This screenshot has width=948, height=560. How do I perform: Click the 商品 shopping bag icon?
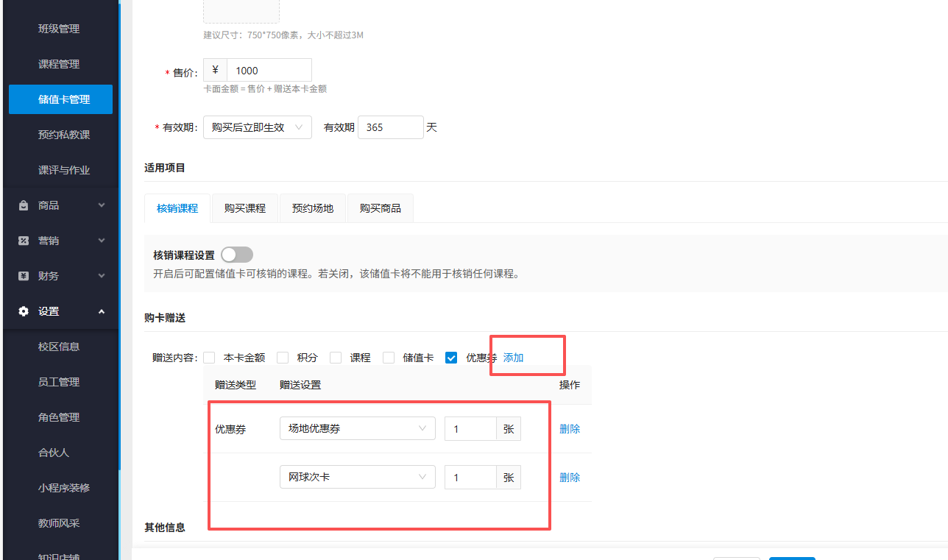23,205
